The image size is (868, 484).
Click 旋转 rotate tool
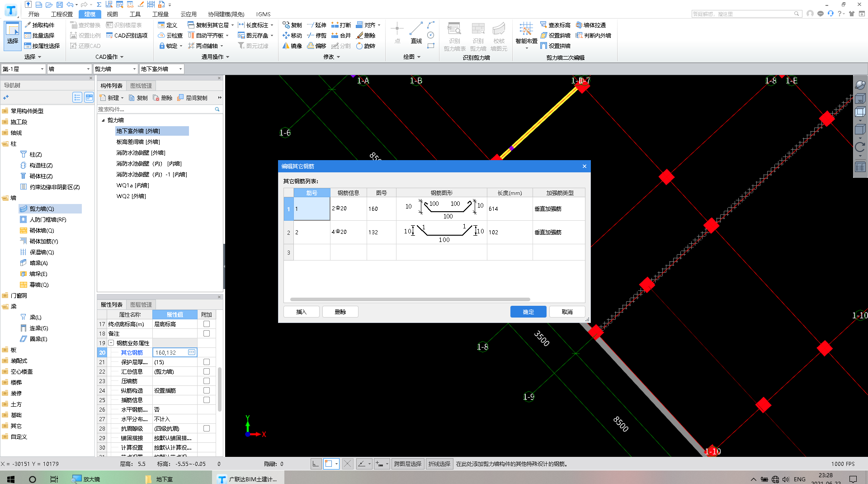click(365, 46)
